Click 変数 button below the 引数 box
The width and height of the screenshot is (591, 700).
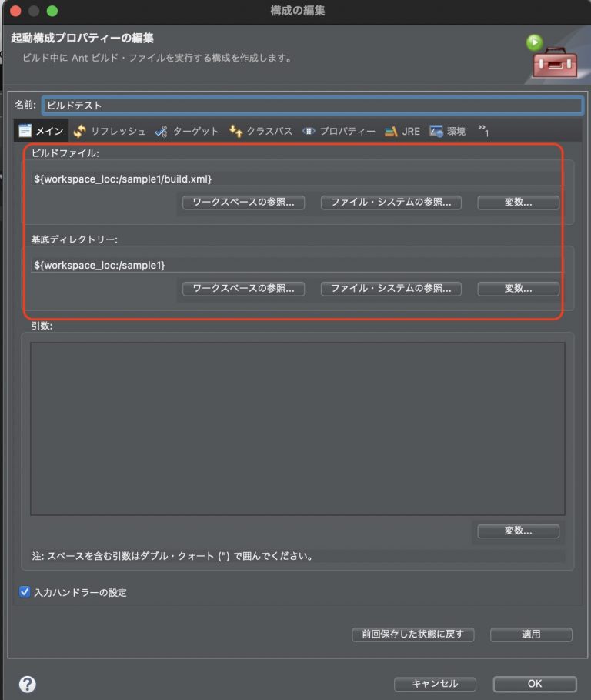519,531
